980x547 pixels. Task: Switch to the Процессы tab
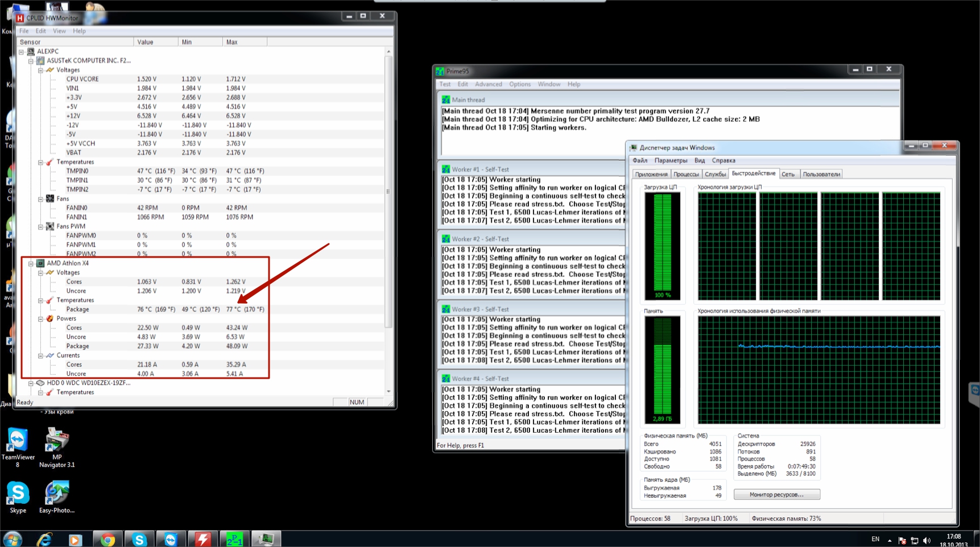point(687,175)
